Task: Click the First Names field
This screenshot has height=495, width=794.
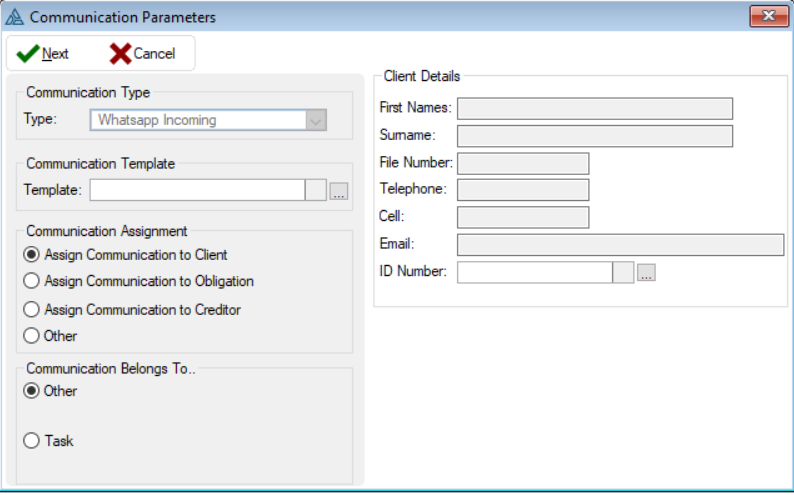Action: (594, 108)
